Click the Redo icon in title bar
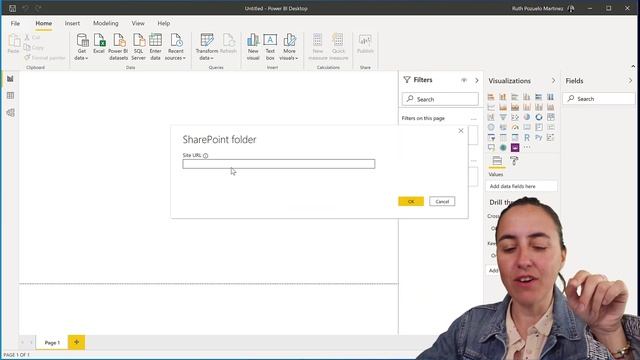 point(38,8)
